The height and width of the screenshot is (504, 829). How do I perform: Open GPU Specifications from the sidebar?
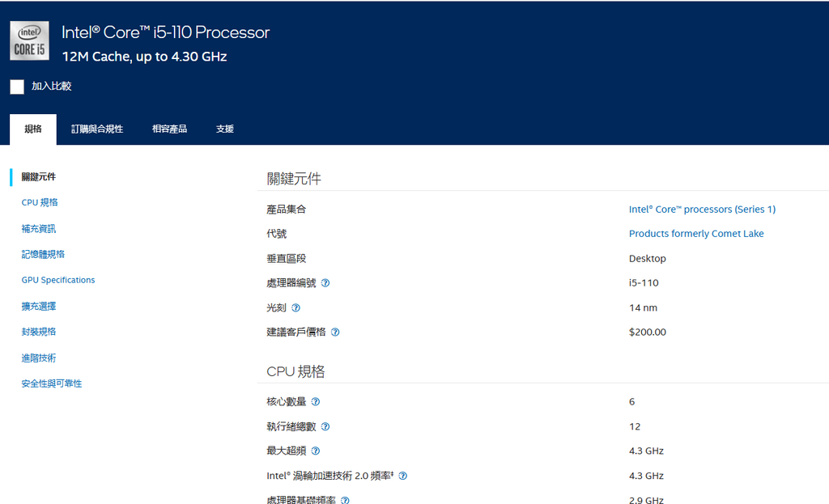click(x=57, y=279)
